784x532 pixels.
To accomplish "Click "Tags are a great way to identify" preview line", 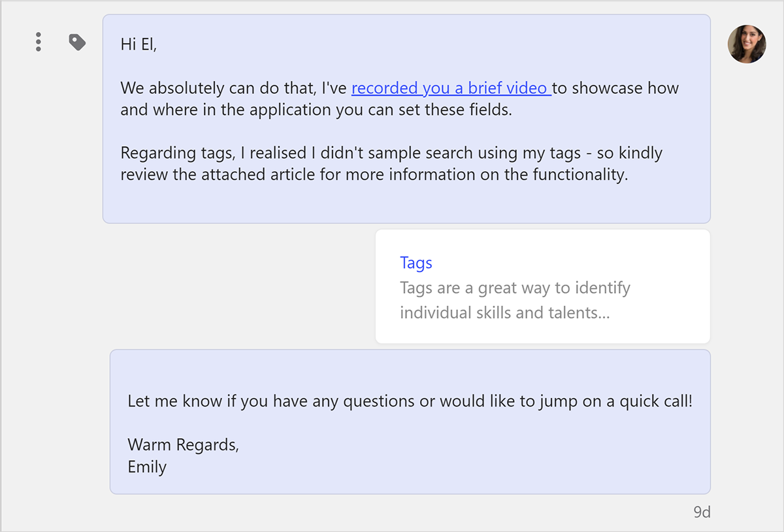I will coord(515,288).
